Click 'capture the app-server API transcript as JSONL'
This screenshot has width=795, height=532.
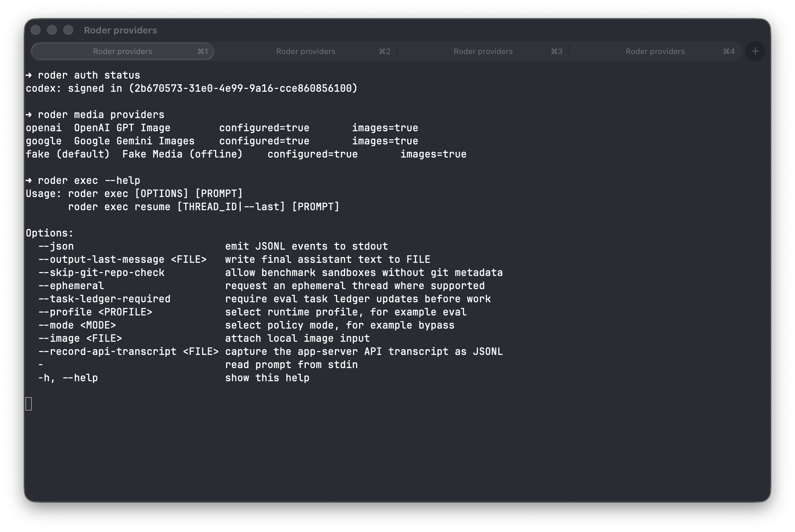tap(364, 351)
